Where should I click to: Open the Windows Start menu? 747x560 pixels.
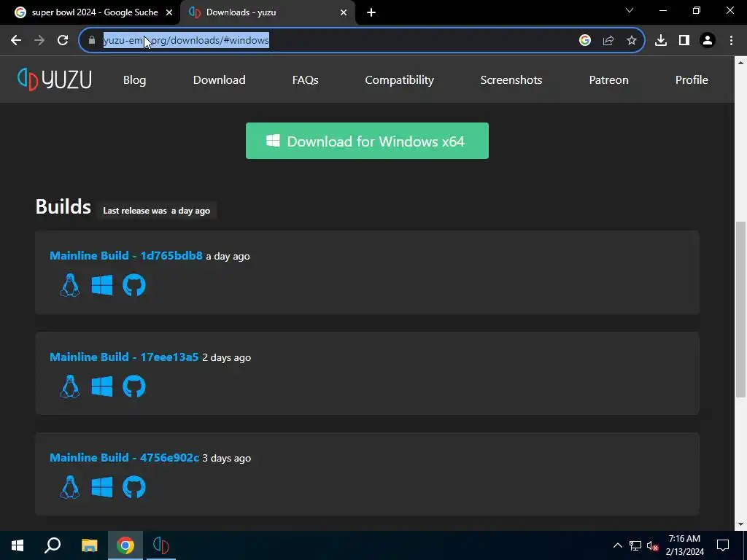pyautogui.click(x=18, y=545)
